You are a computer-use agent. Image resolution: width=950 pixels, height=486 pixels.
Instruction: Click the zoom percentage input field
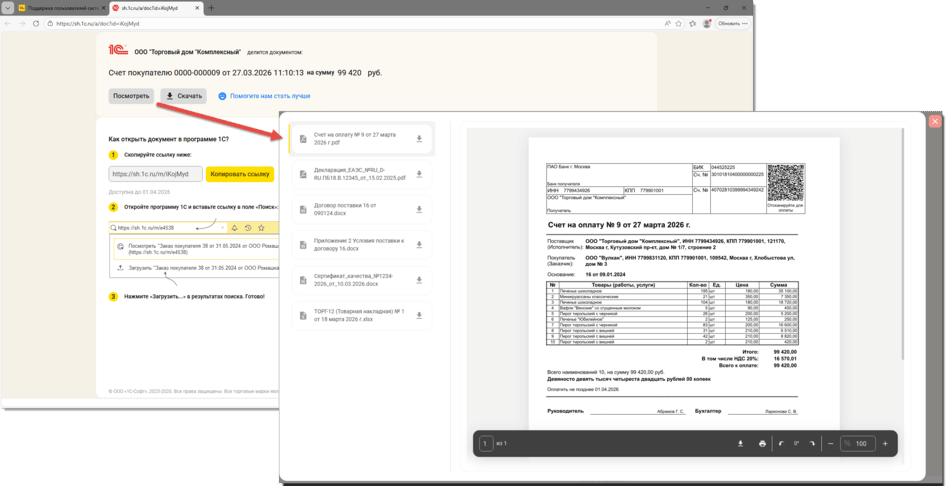(858, 443)
